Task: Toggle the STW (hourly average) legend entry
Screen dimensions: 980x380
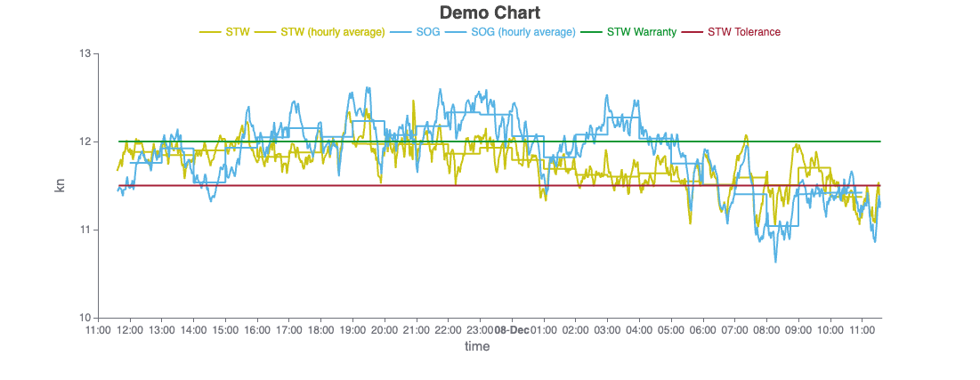Action: point(319,32)
